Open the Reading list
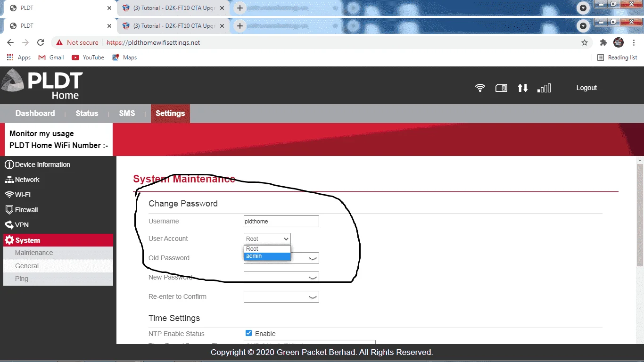The image size is (644, 362). [617, 58]
